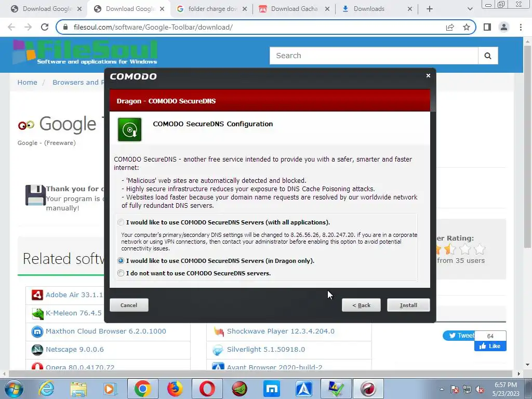532x399 pixels.
Task: Click the Adobe Air icon
Action: [37, 295]
